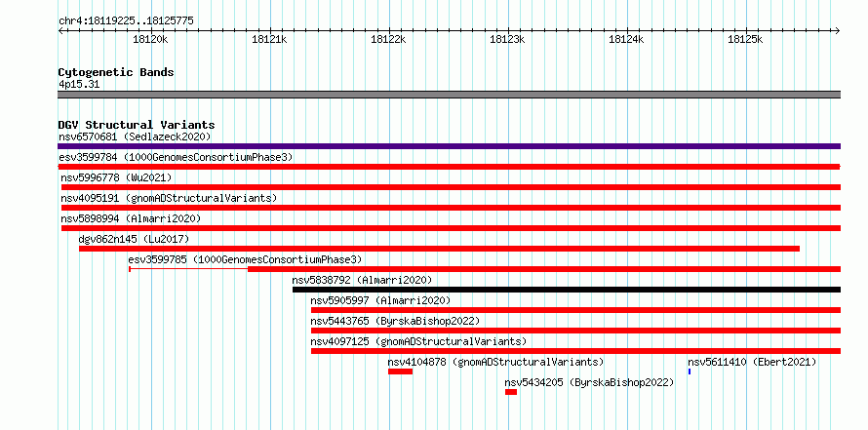The height and width of the screenshot is (430, 868).
Task: Click the left arrowhead of the ruler
Action: coord(60,30)
